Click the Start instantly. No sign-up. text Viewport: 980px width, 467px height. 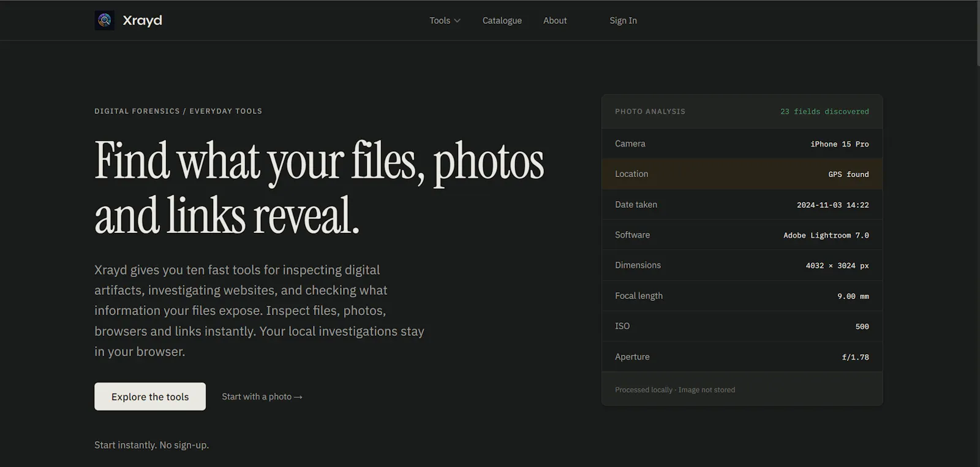[x=151, y=445]
